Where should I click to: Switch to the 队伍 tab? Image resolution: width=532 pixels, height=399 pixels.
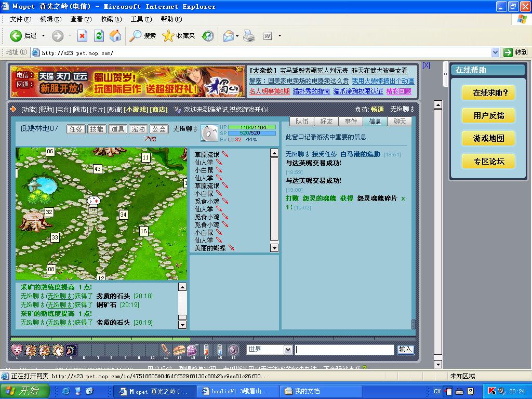302,121
